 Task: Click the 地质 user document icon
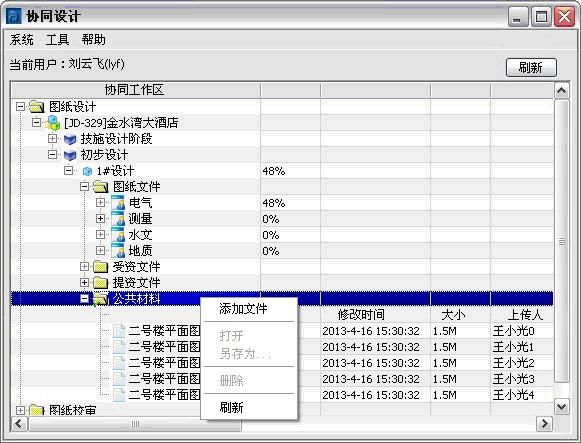pyautogui.click(x=118, y=251)
